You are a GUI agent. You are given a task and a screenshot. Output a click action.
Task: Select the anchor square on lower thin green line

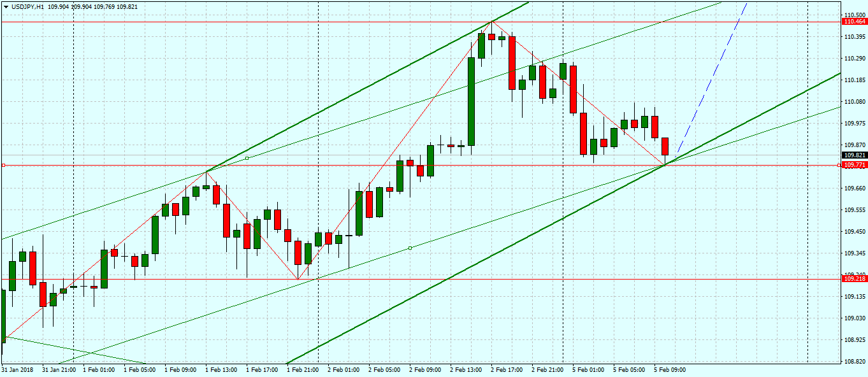[x=410, y=248]
